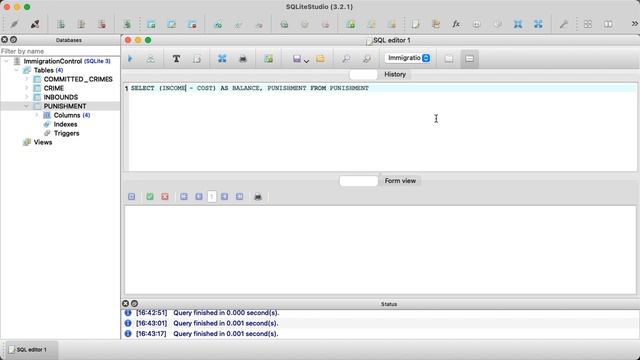Click the green table icon in editor toolbar

[269, 58]
